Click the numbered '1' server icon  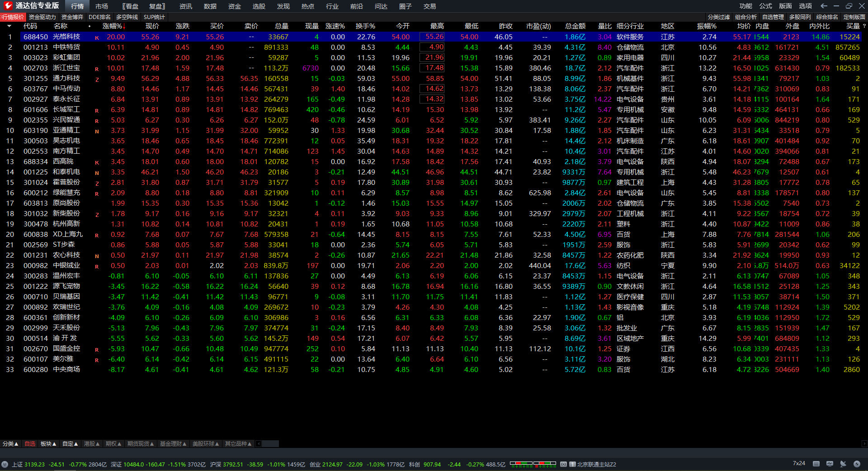[572, 464]
